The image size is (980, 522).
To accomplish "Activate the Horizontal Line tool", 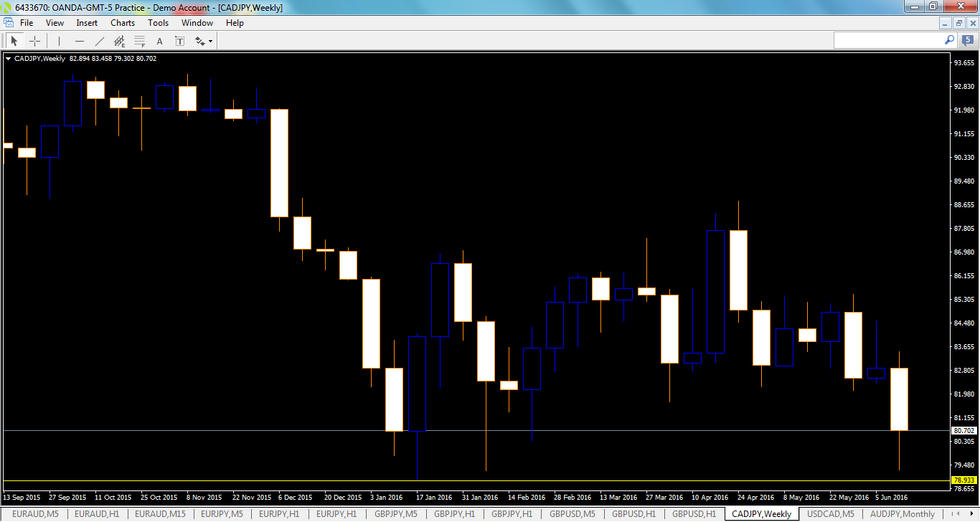I will [80, 41].
